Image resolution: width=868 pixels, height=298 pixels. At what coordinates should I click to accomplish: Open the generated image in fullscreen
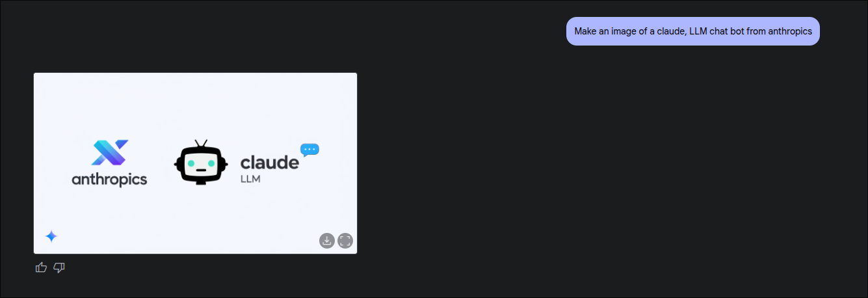click(x=345, y=241)
